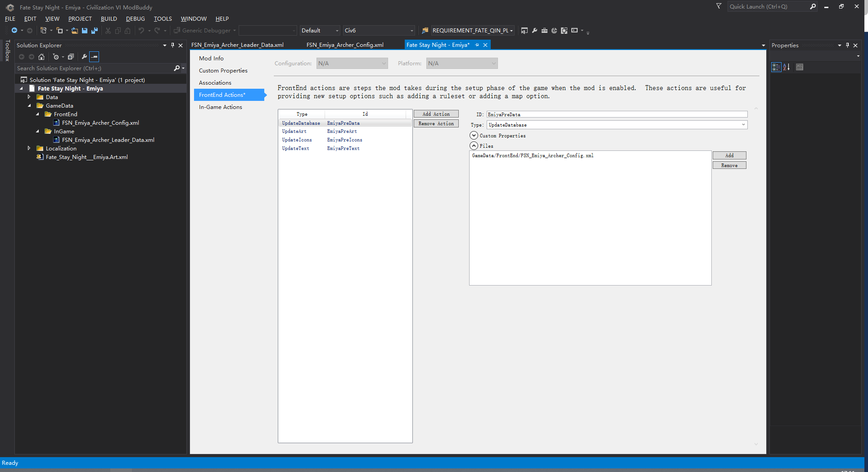
Task: Pin the Fate Stay Night - Emiya tab
Action: pyautogui.click(x=477, y=45)
